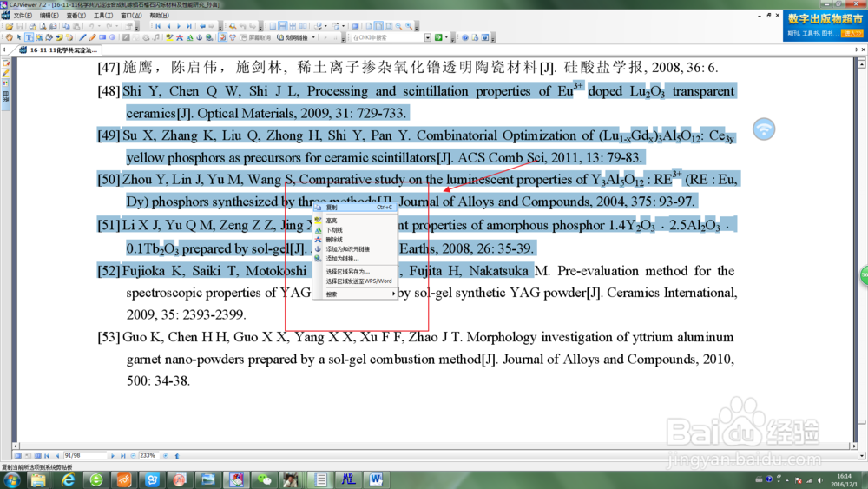
Task: Toggle fit-width page display
Action: pos(378,26)
